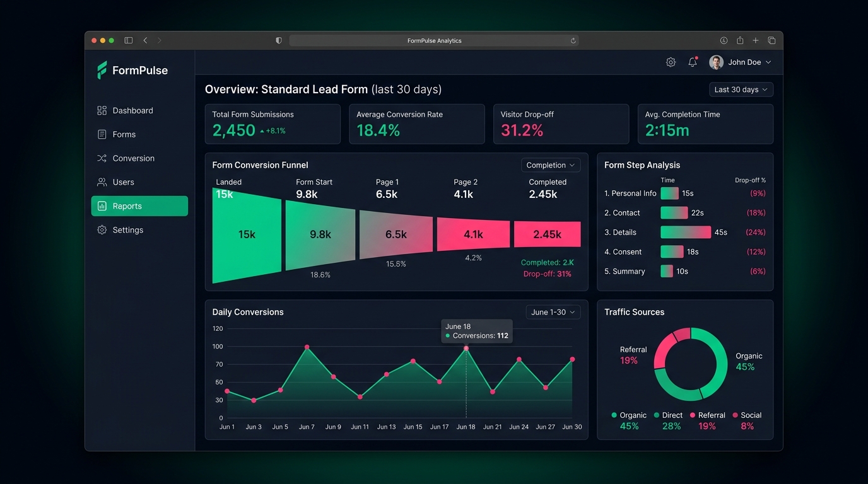Select the highlighted Reports sidebar item
Viewport: 868px width, 484px height.
click(139, 206)
